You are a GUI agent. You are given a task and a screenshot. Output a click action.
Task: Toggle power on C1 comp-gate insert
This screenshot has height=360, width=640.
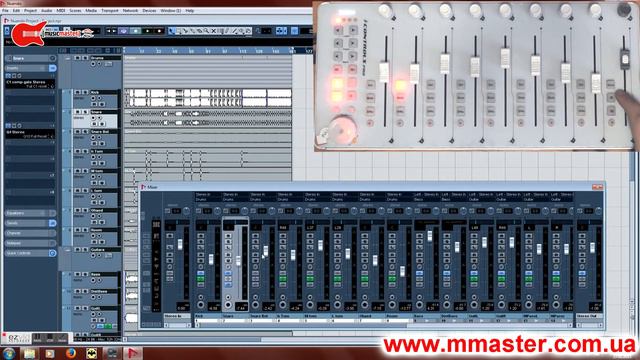(8, 76)
